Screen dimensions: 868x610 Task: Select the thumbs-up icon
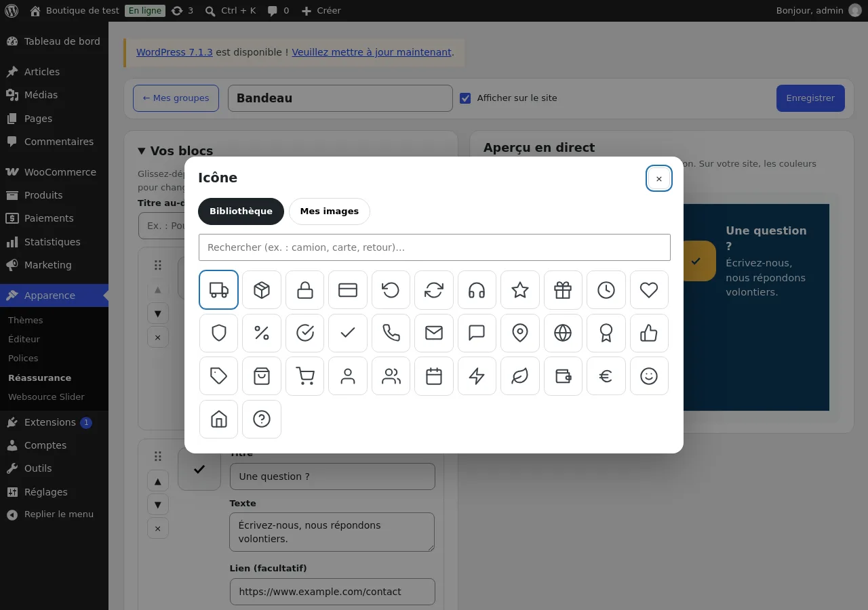[x=649, y=333]
